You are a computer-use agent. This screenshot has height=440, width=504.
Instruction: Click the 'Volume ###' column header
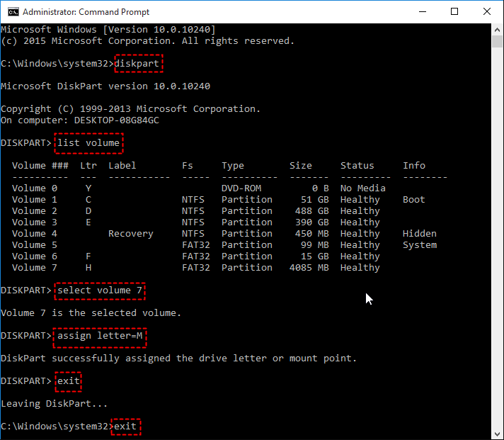[40, 166]
